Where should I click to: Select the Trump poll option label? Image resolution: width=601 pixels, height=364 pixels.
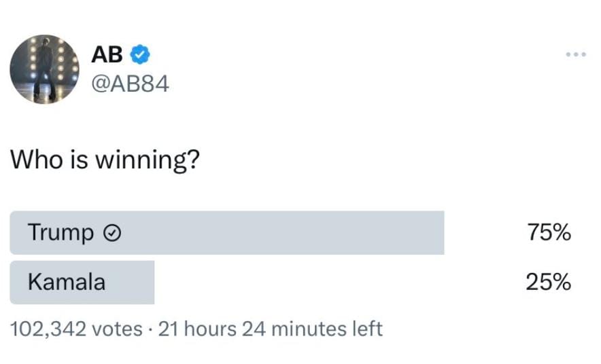click(x=61, y=233)
